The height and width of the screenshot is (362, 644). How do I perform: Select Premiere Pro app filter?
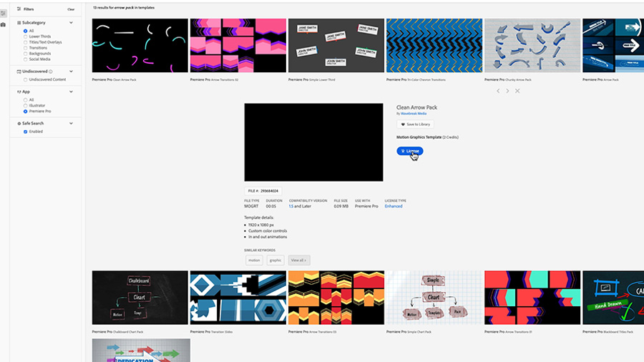click(26, 111)
